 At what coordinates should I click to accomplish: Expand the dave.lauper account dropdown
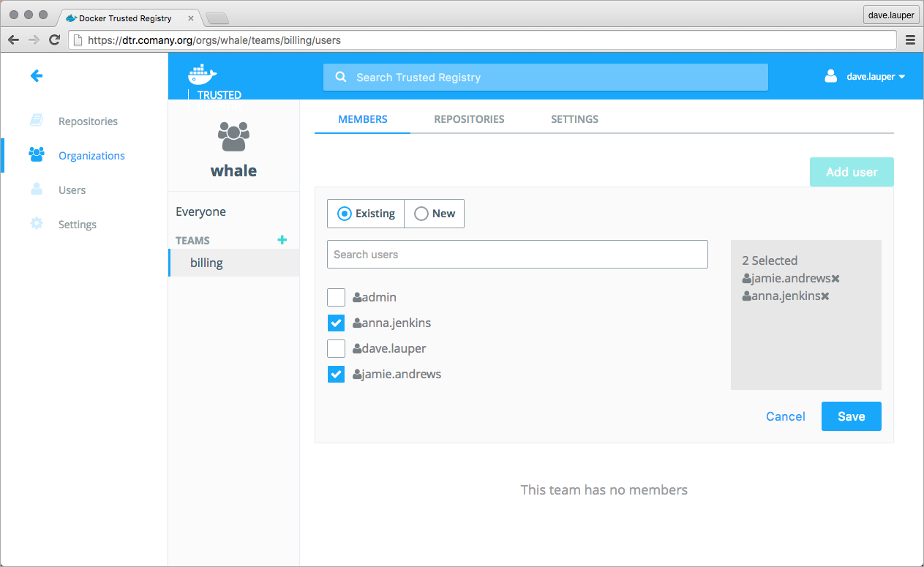pyautogui.click(x=875, y=77)
